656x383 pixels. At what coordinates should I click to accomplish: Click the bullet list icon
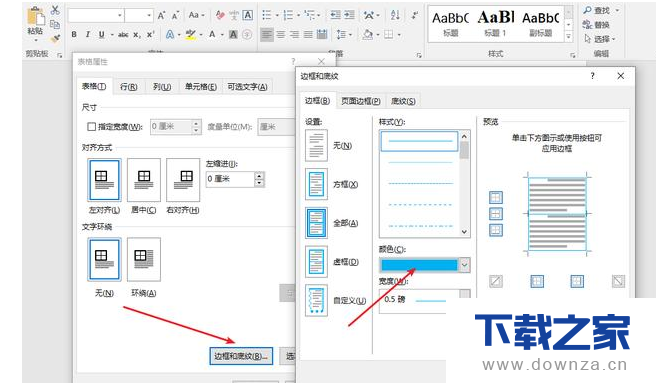tap(267, 15)
